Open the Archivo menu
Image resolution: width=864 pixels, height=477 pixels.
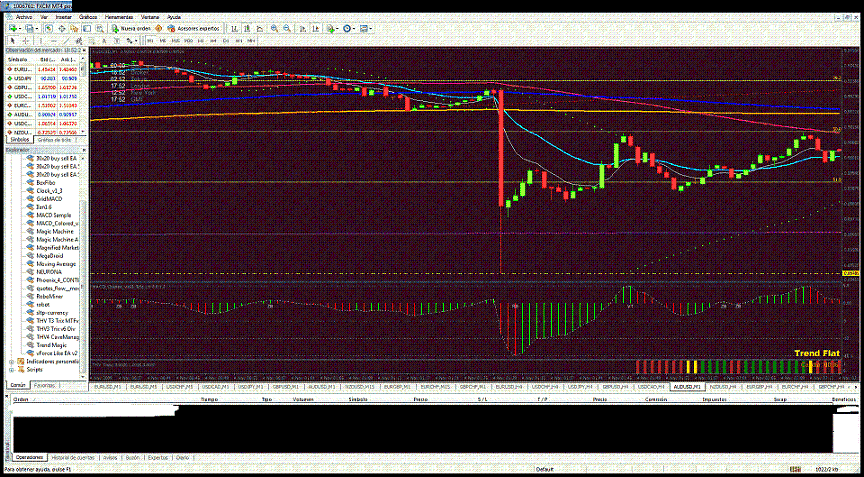coord(23,18)
